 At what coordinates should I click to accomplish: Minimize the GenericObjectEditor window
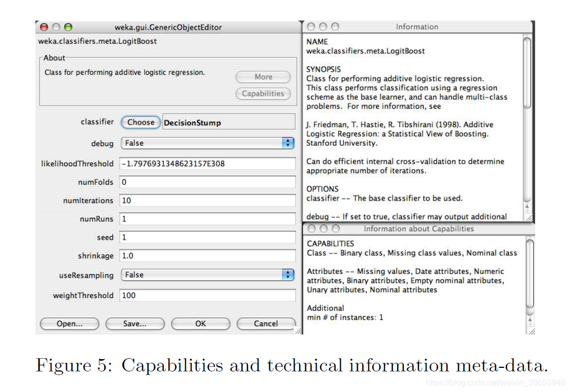click(x=56, y=27)
